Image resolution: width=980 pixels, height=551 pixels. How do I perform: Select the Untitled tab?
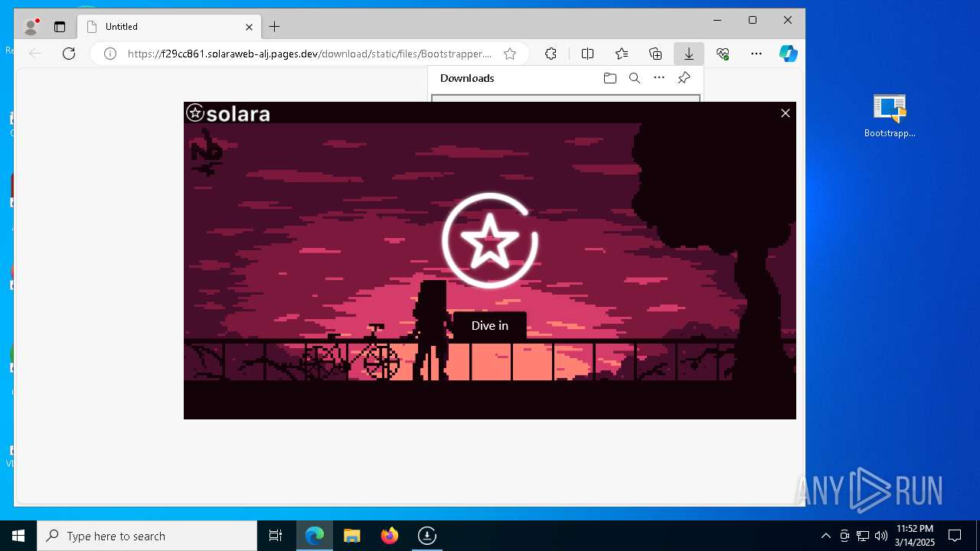pos(168,27)
